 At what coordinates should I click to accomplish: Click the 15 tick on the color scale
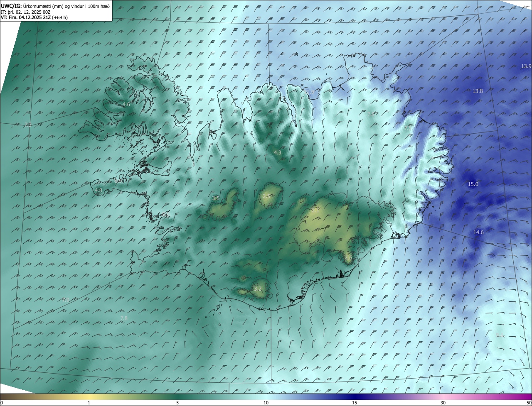(x=355, y=403)
